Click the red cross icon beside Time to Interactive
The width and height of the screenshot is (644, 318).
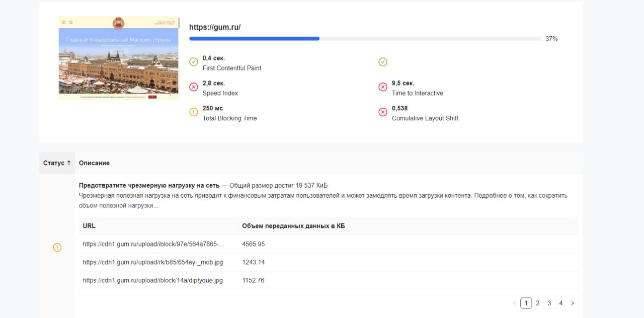tap(383, 87)
